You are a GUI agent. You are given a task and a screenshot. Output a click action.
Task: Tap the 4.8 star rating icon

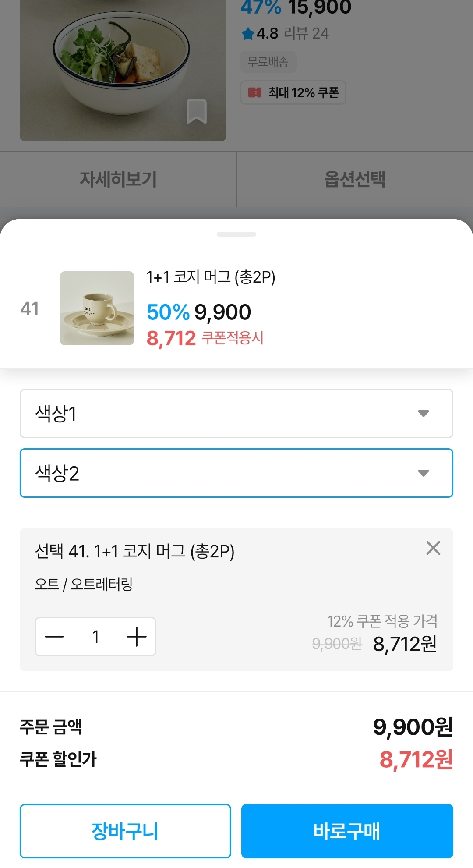pos(248,34)
